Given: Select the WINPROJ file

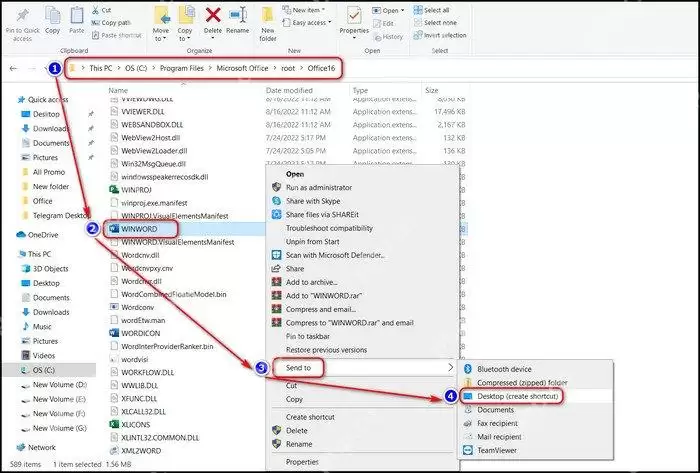Looking at the screenshot, I should 131,190.
